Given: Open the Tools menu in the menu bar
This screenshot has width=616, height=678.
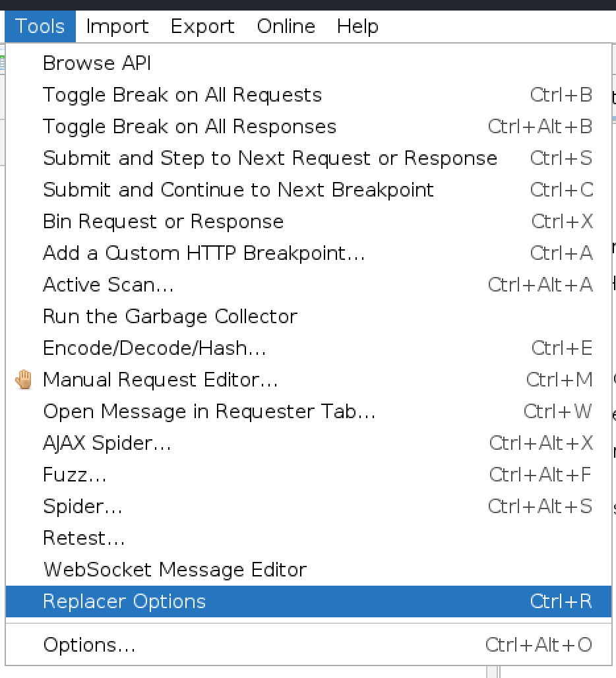Looking at the screenshot, I should [40, 26].
